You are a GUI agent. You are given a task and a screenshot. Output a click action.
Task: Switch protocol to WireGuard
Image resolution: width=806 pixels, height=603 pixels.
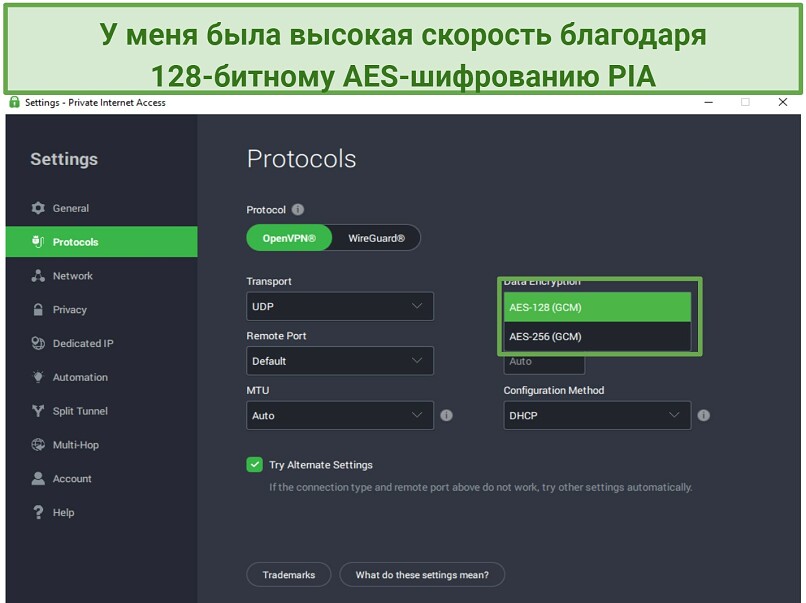pos(376,238)
